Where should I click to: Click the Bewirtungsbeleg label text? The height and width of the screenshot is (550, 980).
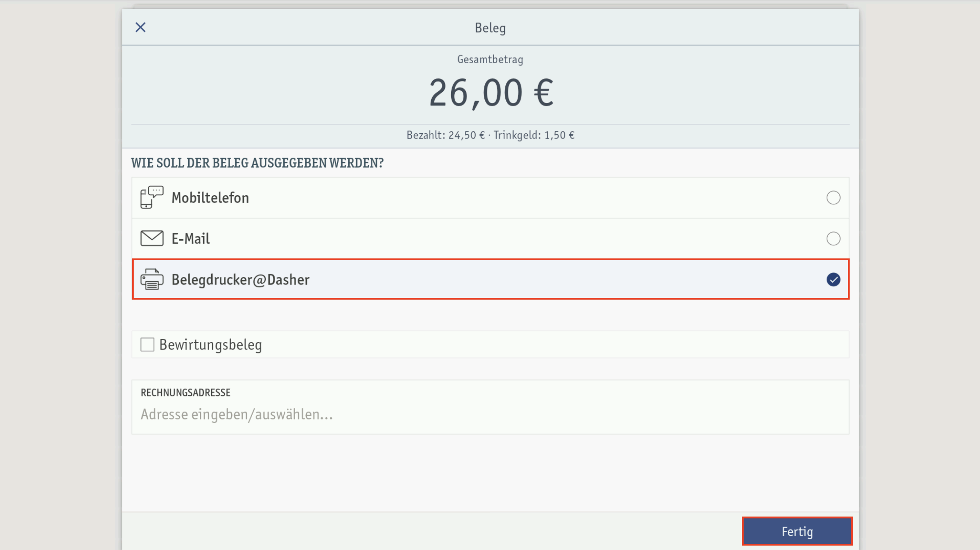click(211, 345)
